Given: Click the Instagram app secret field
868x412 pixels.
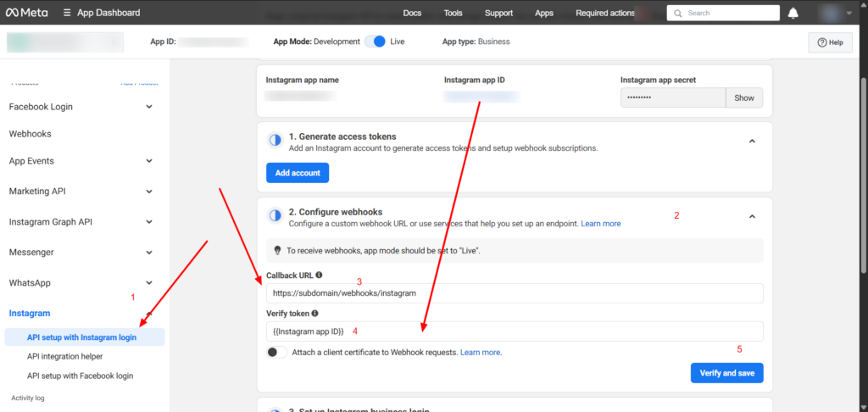Looking at the screenshot, I should tap(672, 98).
